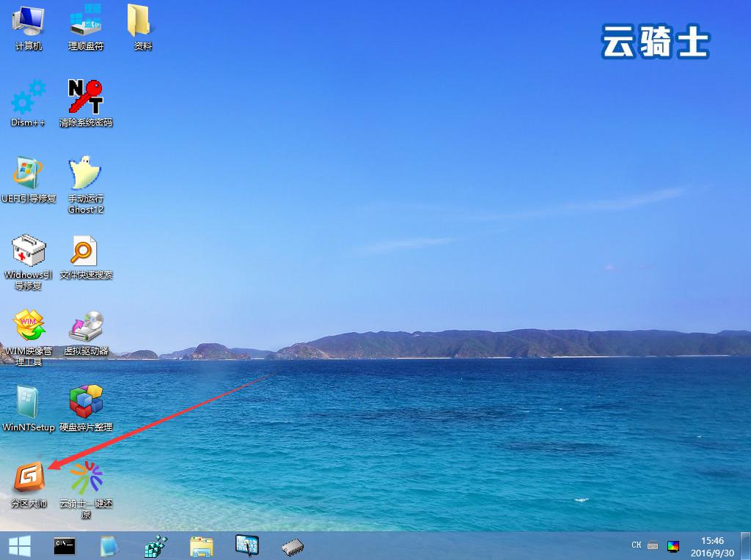Viewport: 751px width, 560px height.
Task: Select the 虚拟驱动器 disc drive icon
Action: coord(86,333)
